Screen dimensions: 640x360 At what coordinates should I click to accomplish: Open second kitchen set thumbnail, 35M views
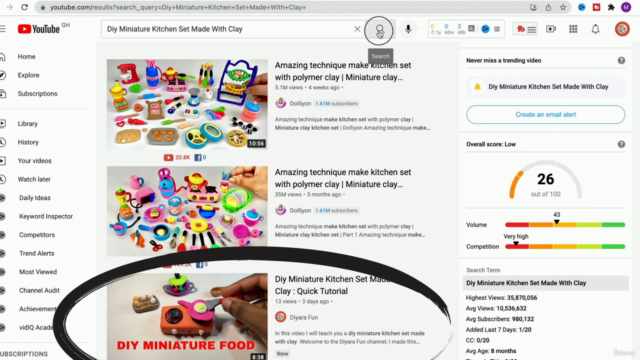click(187, 211)
